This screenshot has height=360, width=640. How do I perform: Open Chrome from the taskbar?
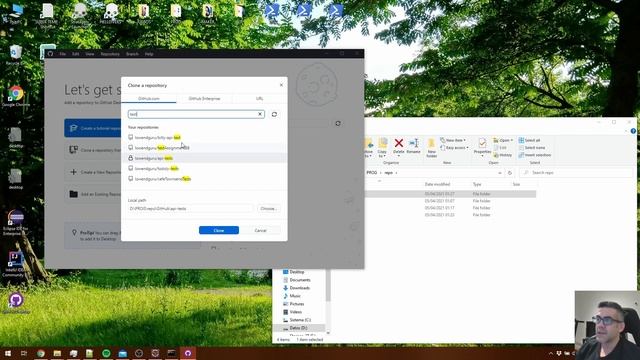click(x=41, y=353)
